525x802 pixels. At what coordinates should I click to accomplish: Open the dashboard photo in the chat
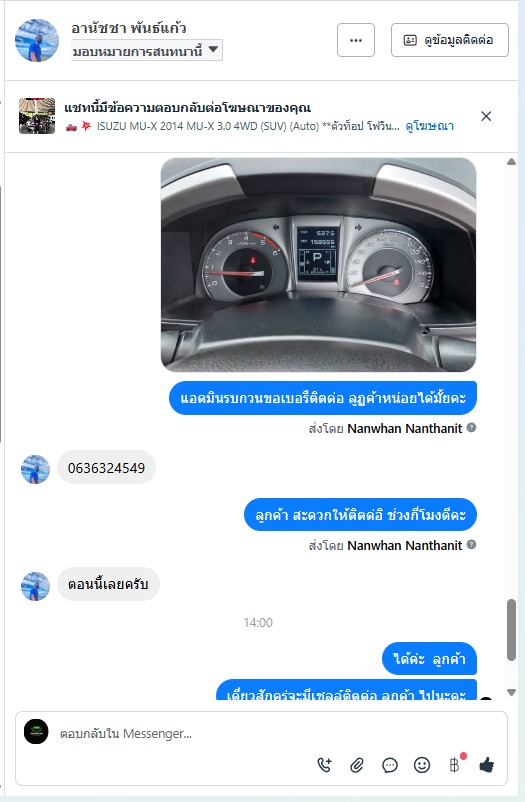point(318,264)
